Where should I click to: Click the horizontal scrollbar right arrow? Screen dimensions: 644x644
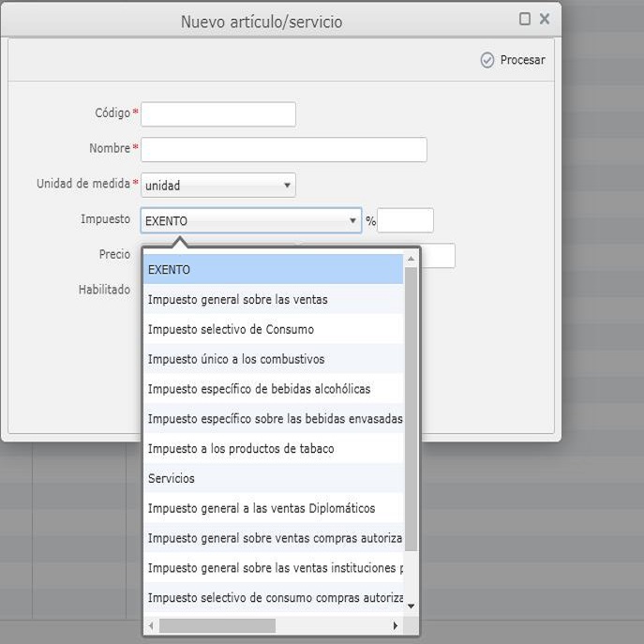point(396,625)
